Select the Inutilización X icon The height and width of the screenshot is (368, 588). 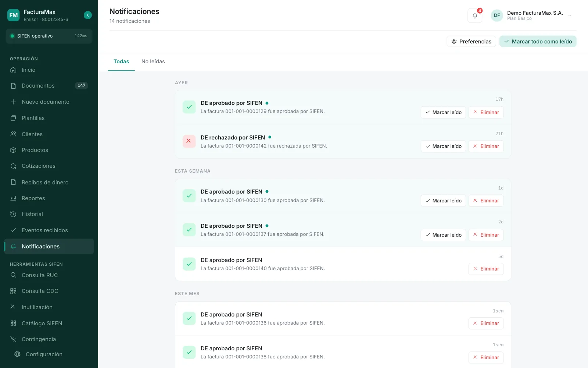(x=12, y=307)
